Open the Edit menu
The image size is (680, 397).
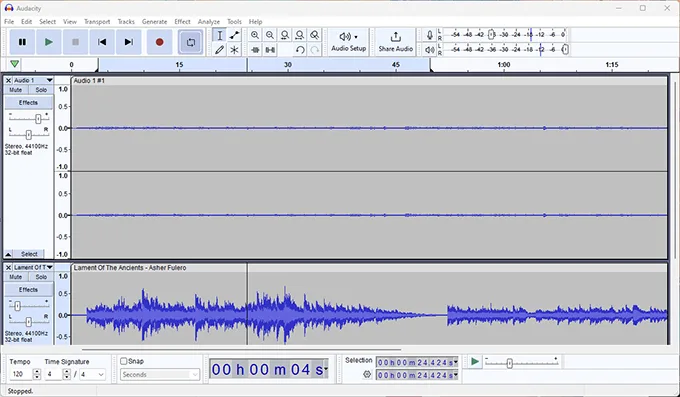(x=26, y=22)
